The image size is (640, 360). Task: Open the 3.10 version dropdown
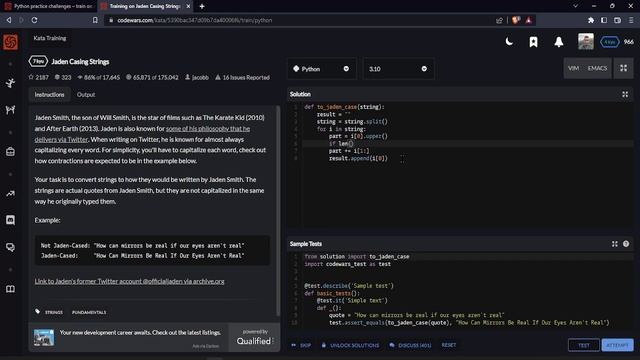[x=398, y=69]
